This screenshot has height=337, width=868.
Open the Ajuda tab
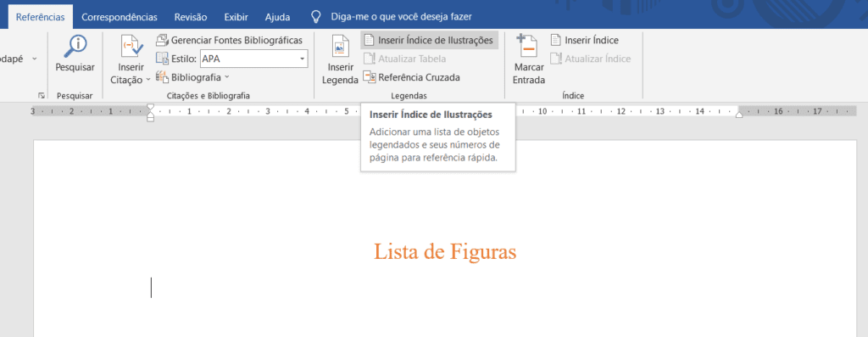(x=277, y=17)
